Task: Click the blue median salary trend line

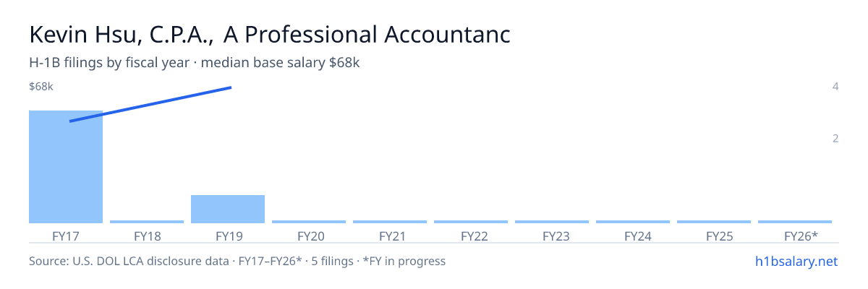Action: point(150,104)
